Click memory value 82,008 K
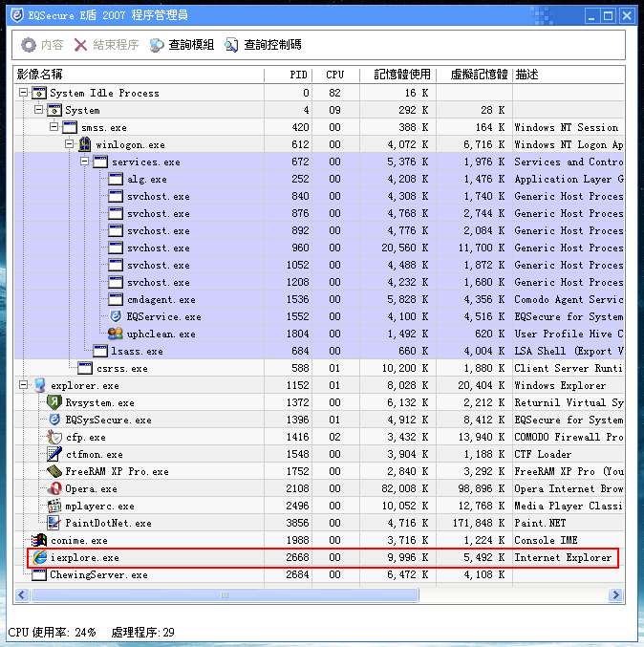 point(405,488)
